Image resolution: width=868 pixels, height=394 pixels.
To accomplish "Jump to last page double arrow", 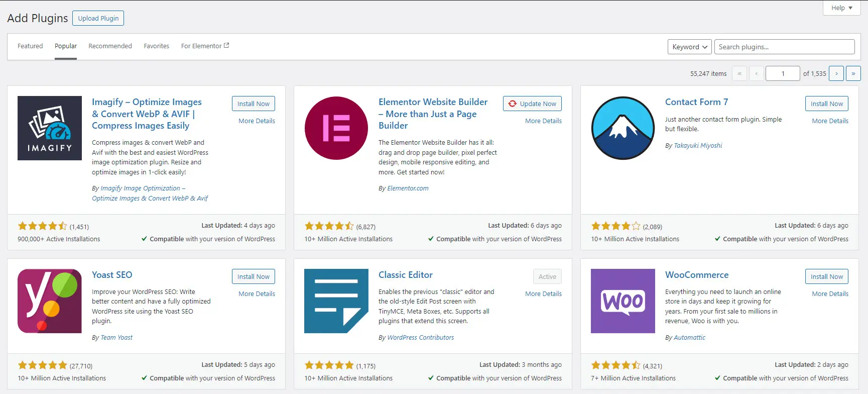I will coord(853,73).
